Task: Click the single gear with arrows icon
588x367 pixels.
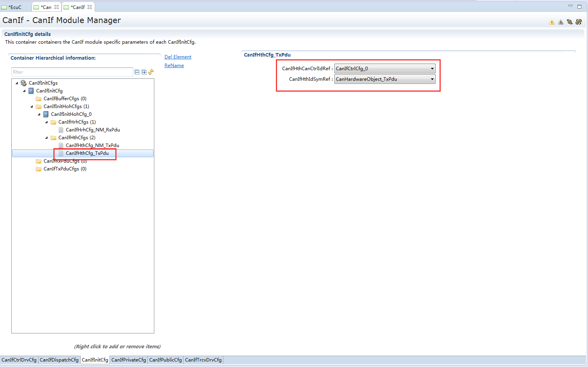Action: 570,22
